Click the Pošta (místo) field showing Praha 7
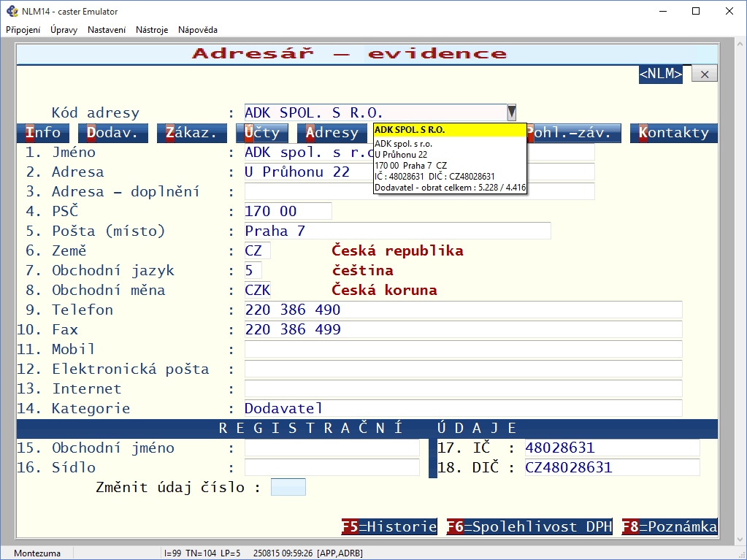This screenshot has height=560, width=747. [397, 231]
